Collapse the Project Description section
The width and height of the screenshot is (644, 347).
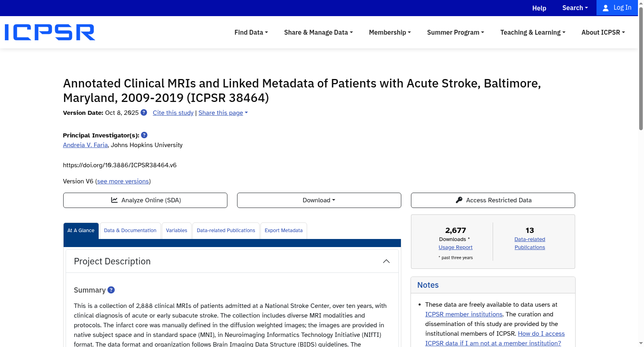(386, 261)
